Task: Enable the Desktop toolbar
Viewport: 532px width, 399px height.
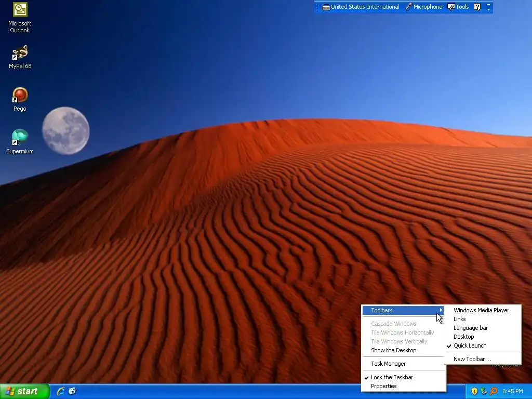Action: (483, 337)
